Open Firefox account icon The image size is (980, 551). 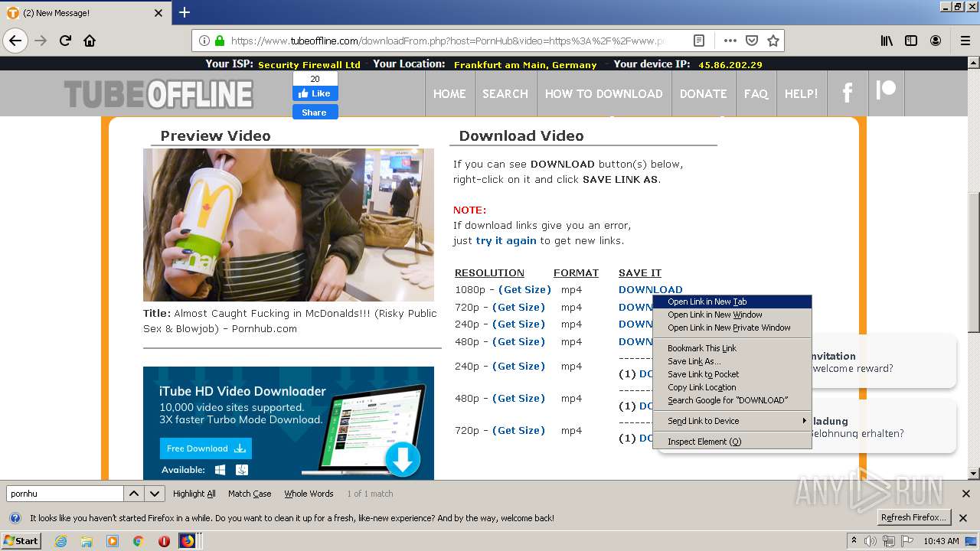point(936,41)
